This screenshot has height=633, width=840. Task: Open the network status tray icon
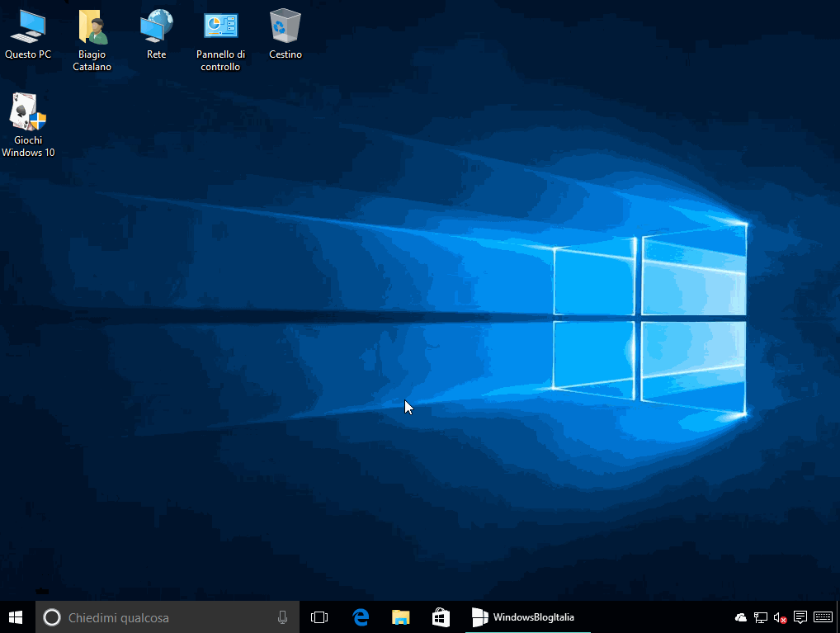[x=760, y=617]
